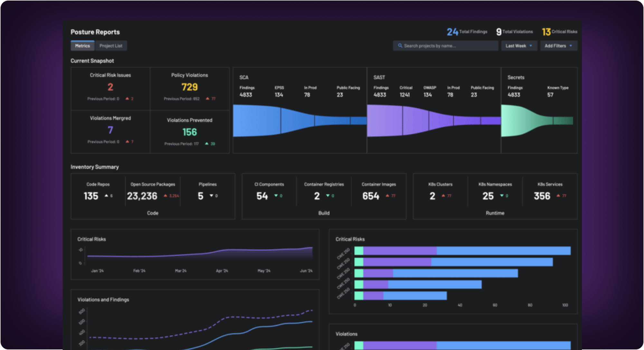Click the SAST OWASP value 134
This screenshot has width=644, height=350.
(428, 95)
